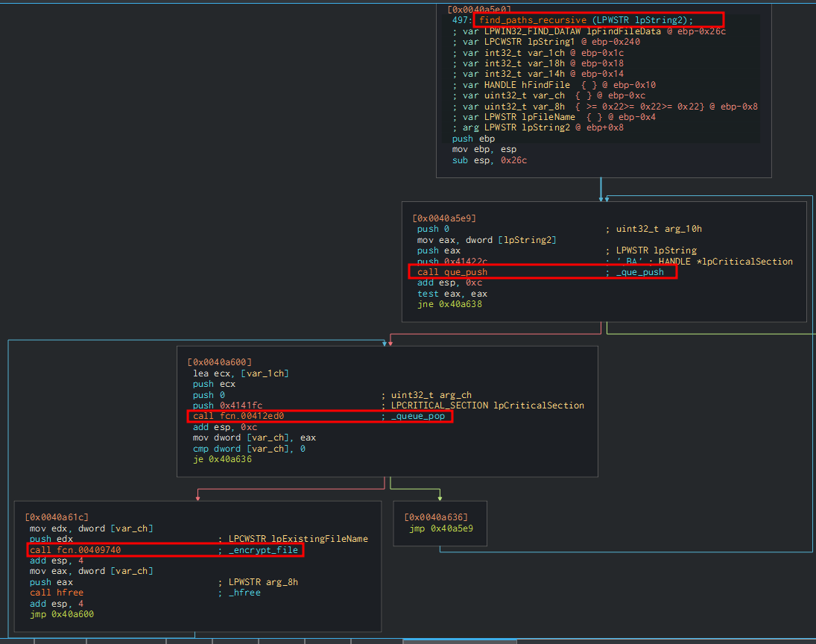Click the find_paths_recursive function name
The width and height of the screenshot is (816, 644).
click(x=534, y=20)
